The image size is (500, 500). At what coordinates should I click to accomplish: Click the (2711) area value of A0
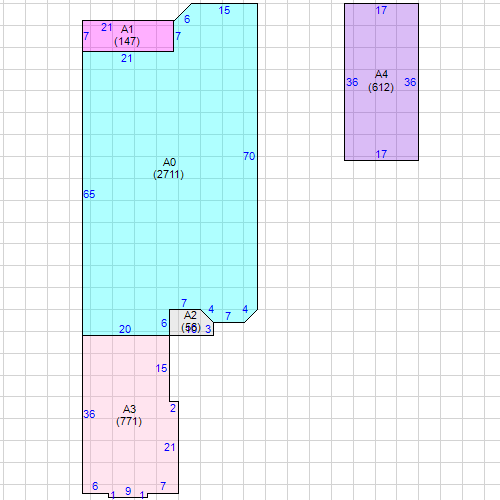[168, 174]
